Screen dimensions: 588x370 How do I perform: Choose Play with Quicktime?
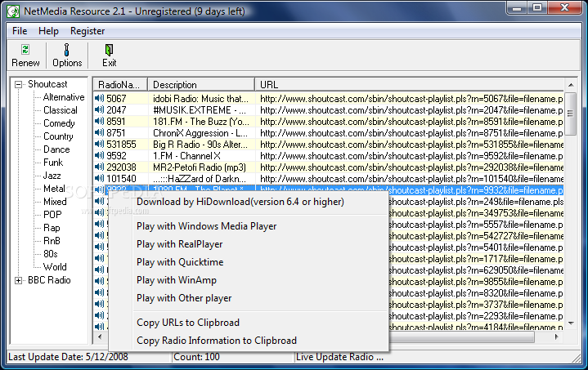180,262
